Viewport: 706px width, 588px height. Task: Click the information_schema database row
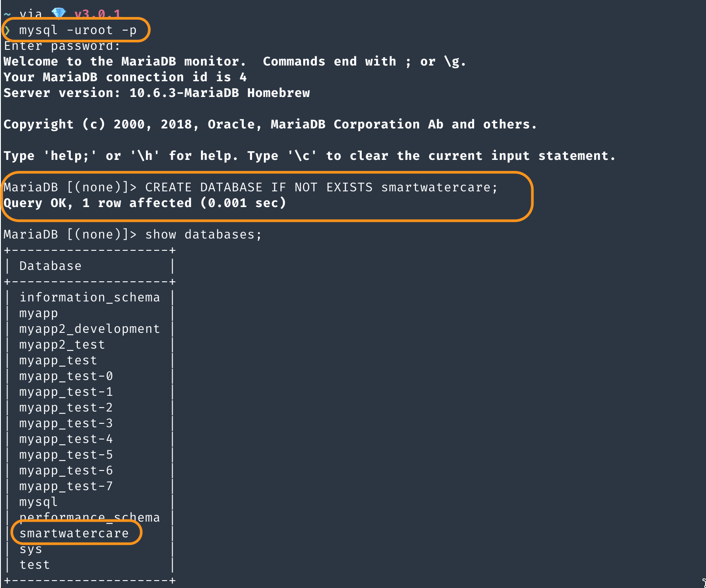89,297
